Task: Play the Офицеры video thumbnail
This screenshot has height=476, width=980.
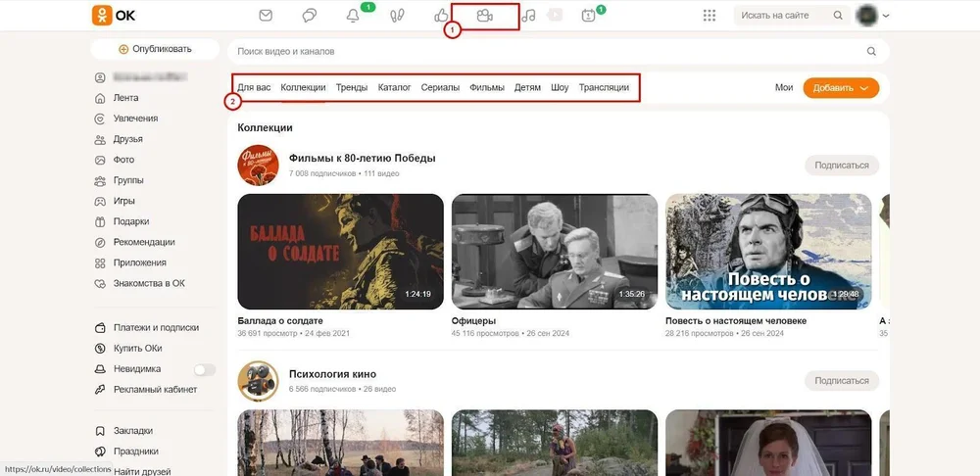Action: [x=555, y=251]
